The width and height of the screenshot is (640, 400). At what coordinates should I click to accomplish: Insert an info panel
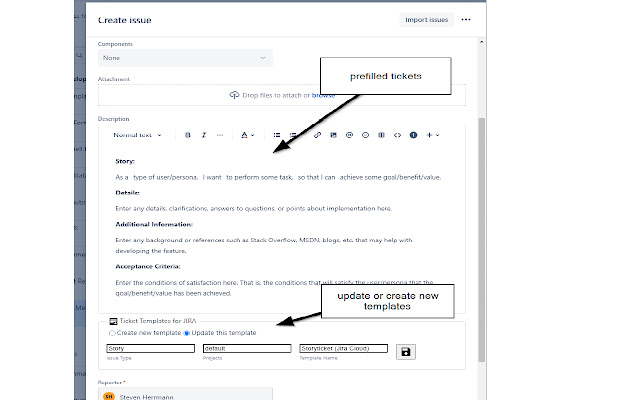point(413,135)
